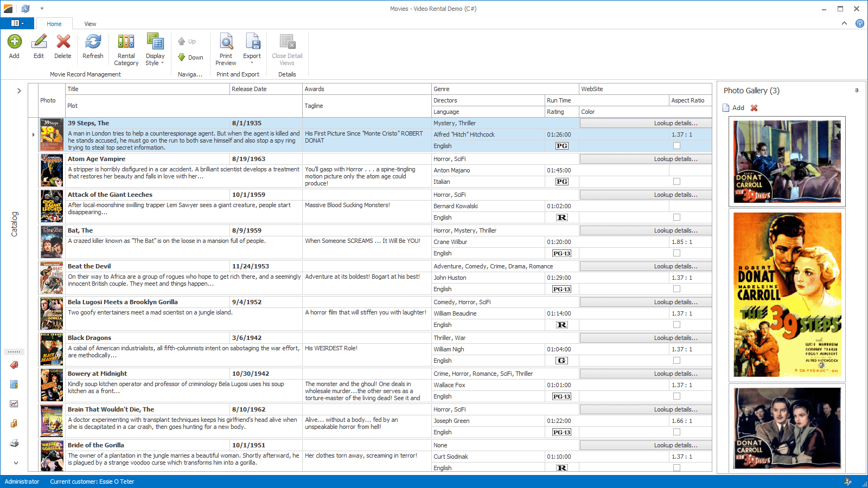Viewport: 868px width, 488px height.
Task: Switch to the View tab
Action: [x=90, y=24]
